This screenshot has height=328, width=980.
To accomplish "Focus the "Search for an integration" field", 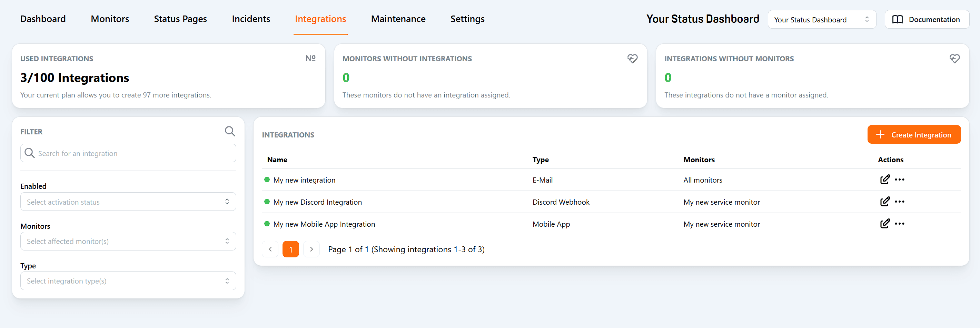I will pyautogui.click(x=128, y=153).
